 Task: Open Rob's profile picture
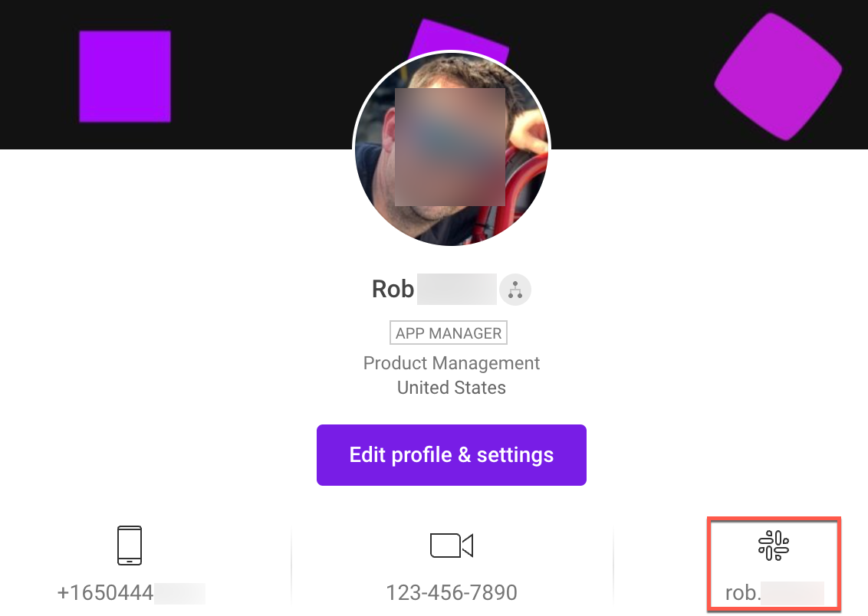click(452, 149)
